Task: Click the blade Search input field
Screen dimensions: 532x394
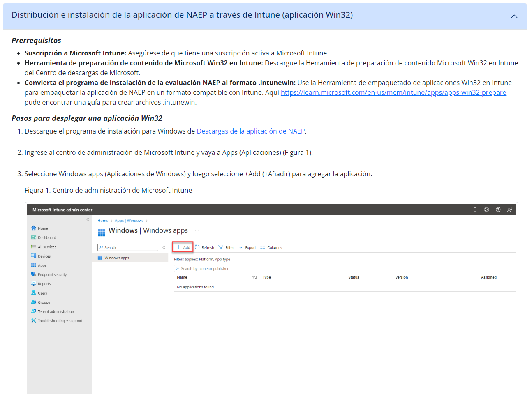Action: 128,247
